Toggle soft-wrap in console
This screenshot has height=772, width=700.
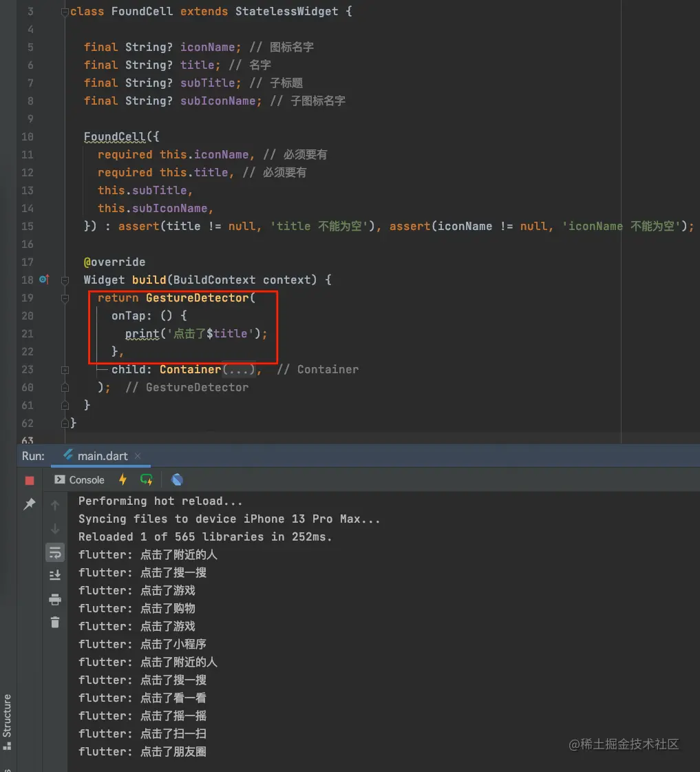[55, 553]
